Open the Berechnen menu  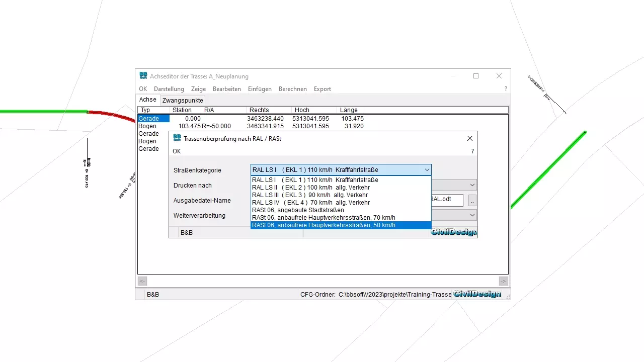293,89
